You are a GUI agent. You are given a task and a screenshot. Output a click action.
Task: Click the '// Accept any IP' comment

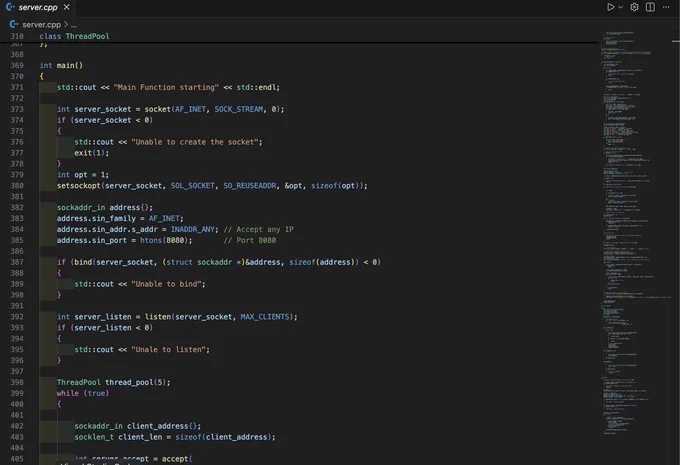(x=258, y=229)
